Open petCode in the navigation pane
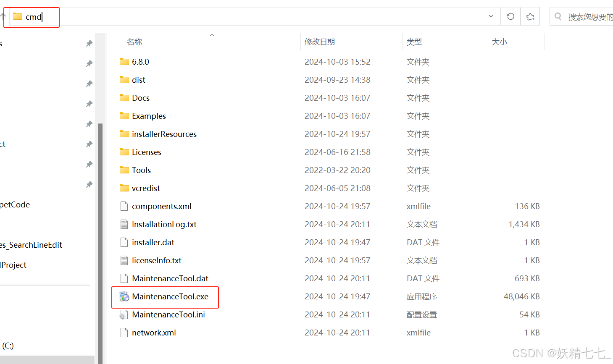This screenshot has width=613, height=364. [15, 204]
